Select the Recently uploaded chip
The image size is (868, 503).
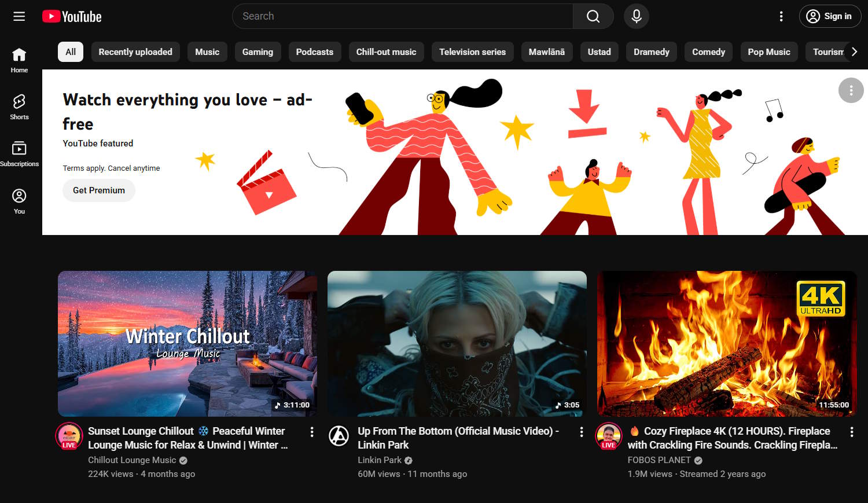coord(135,52)
